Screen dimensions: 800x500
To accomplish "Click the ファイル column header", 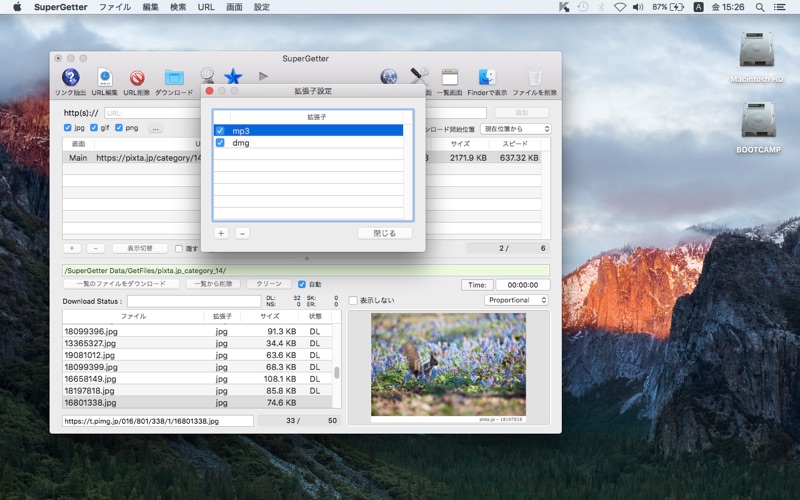I will [134, 316].
